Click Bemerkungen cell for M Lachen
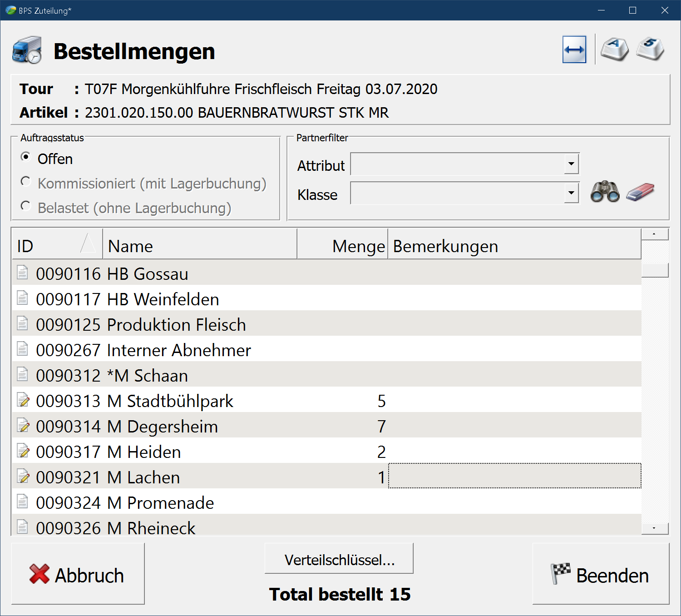681x616 pixels. [514, 477]
